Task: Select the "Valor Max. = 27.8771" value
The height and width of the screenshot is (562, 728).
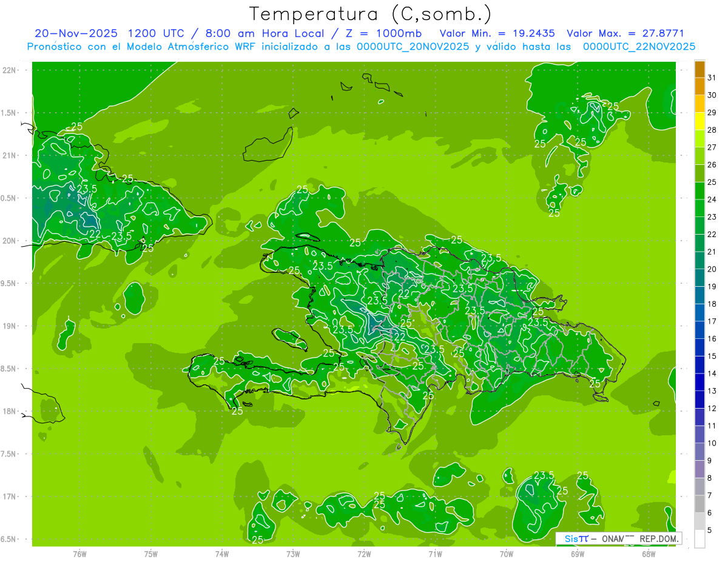Action: point(625,33)
